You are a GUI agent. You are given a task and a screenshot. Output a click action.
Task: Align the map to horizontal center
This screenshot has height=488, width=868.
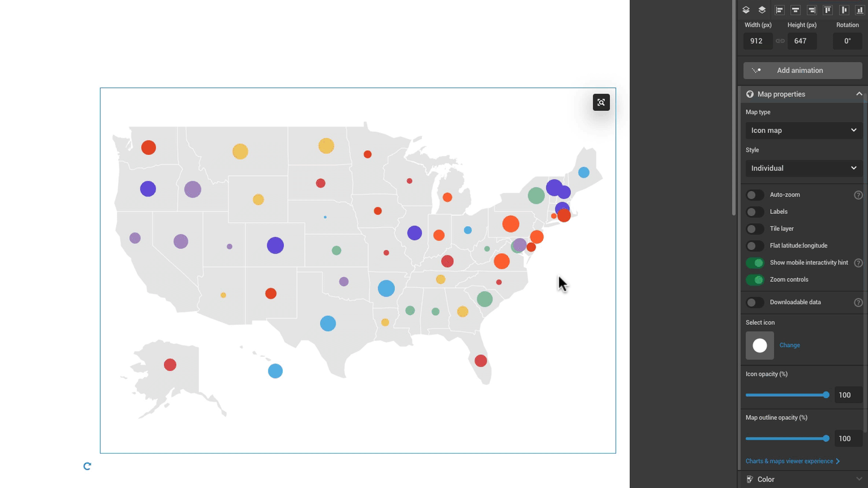point(796,10)
